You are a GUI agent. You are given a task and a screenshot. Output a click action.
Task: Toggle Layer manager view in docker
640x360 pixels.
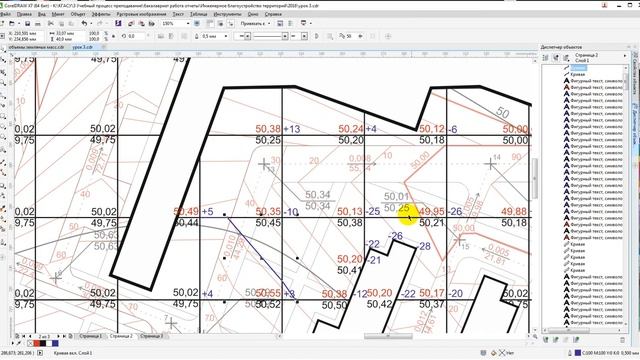pos(566,58)
